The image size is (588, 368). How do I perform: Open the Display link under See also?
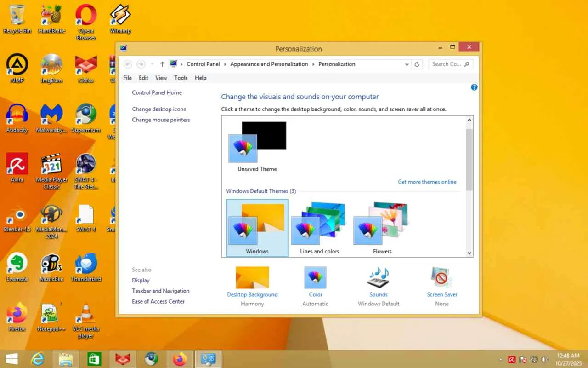pos(141,280)
